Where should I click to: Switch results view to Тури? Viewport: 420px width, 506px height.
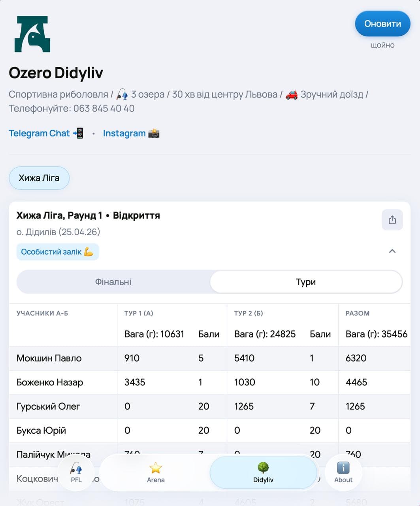coord(306,282)
